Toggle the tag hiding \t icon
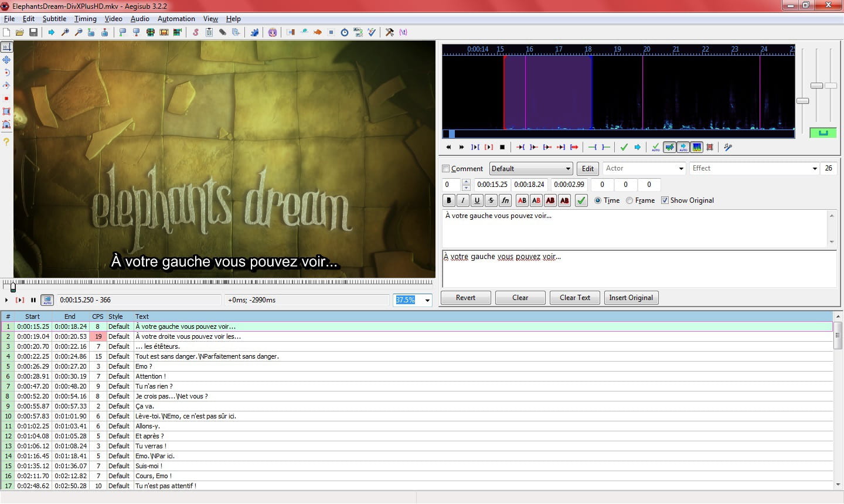This screenshot has height=504, width=844. point(403,32)
